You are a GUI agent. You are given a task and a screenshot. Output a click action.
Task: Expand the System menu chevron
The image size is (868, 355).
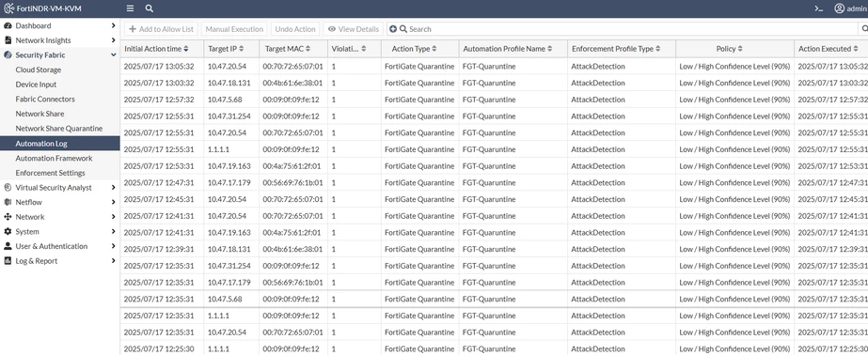click(x=113, y=232)
